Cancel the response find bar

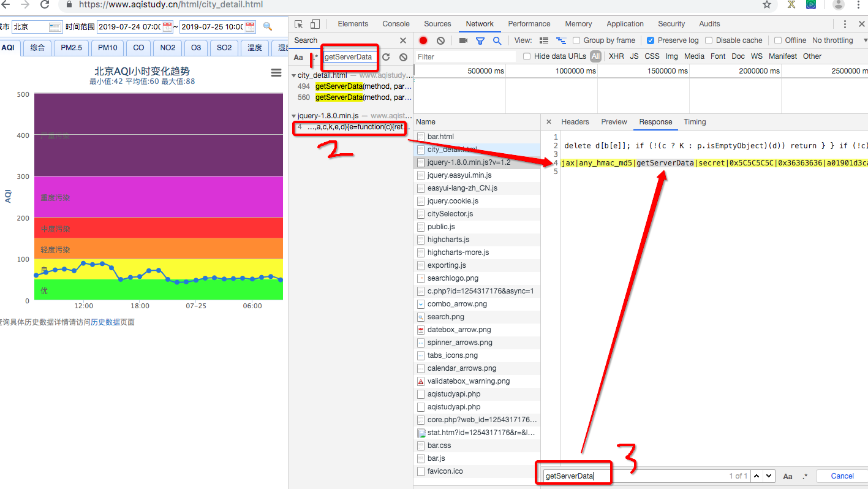[x=842, y=476]
